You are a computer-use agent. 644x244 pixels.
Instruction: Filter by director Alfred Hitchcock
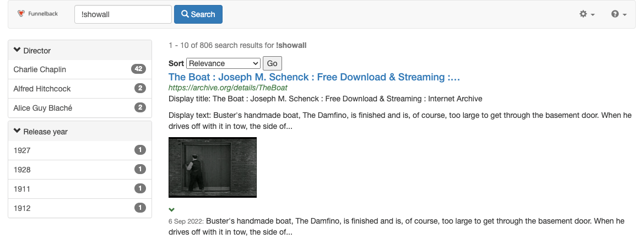point(42,89)
